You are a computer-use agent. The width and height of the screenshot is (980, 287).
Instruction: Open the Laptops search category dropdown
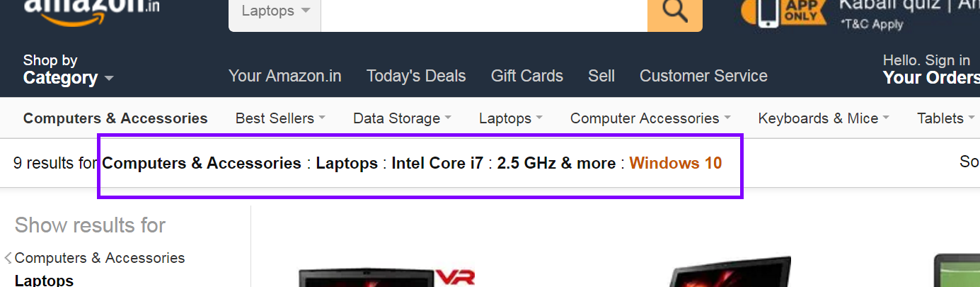[275, 13]
